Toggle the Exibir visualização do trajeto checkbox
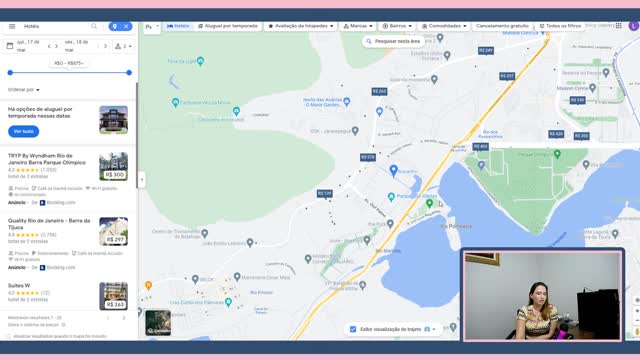Viewport: 640px width, 360px height. (353, 329)
